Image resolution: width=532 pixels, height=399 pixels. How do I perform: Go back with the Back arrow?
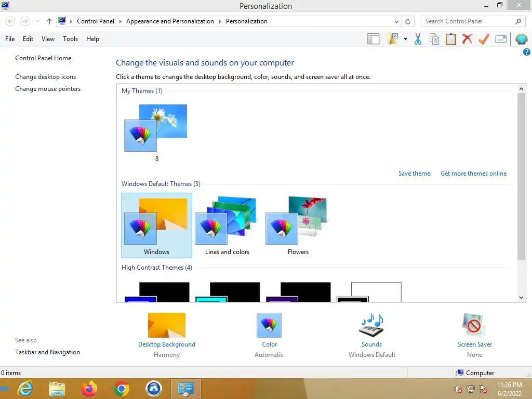click(x=10, y=21)
